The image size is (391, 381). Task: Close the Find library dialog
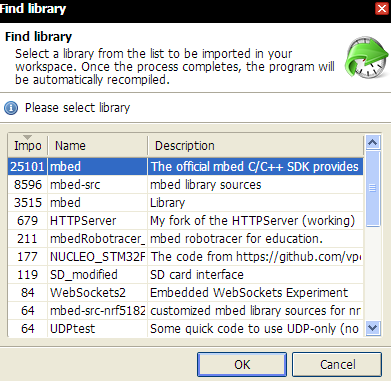click(382, 8)
